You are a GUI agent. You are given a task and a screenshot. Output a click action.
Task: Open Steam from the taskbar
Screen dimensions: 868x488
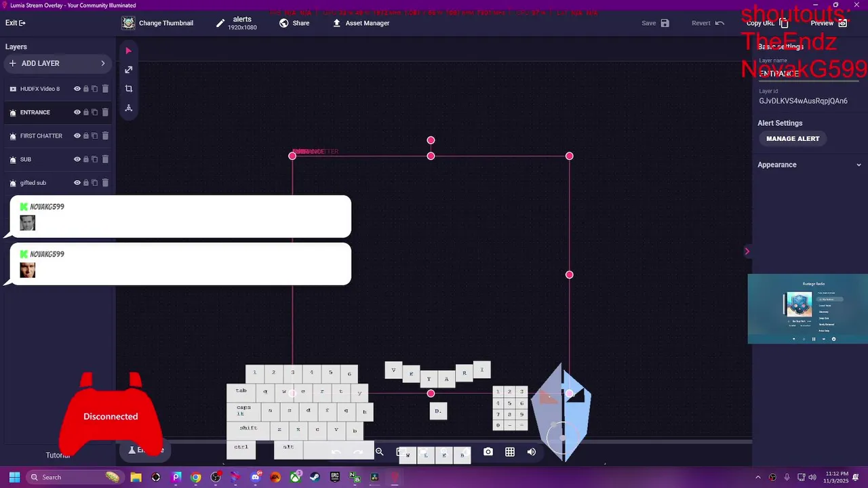[x=315, y=477]
